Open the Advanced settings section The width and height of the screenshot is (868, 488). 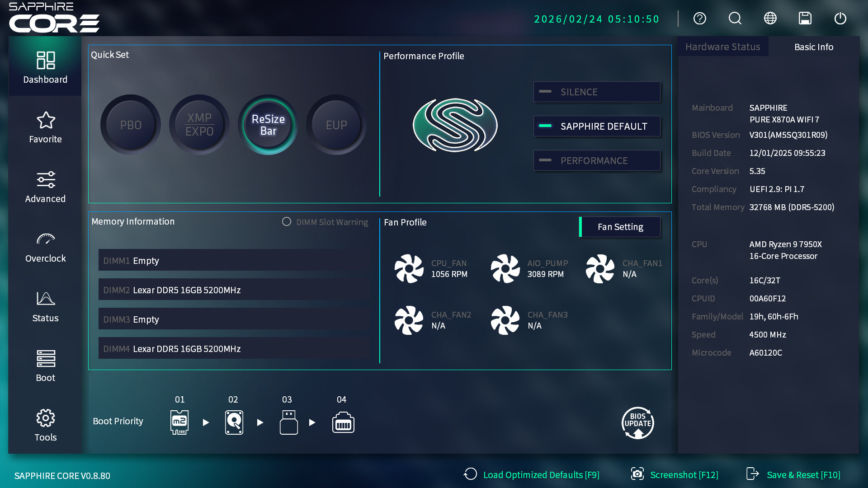pyautogui.click(x=45, y=185)
